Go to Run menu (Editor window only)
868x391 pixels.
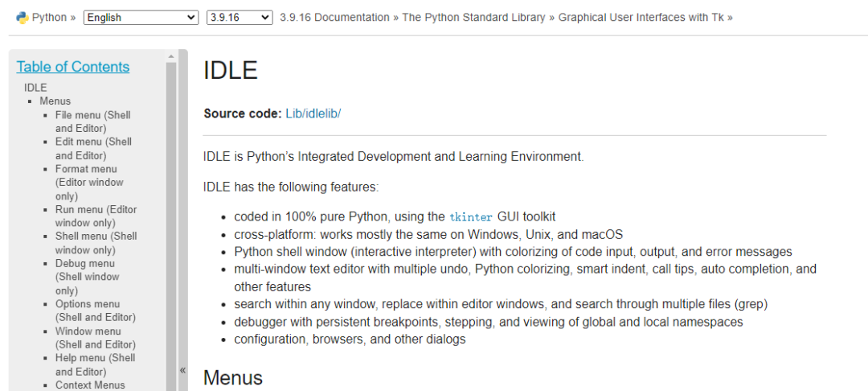pyautogui.click(x=96, y=216)
